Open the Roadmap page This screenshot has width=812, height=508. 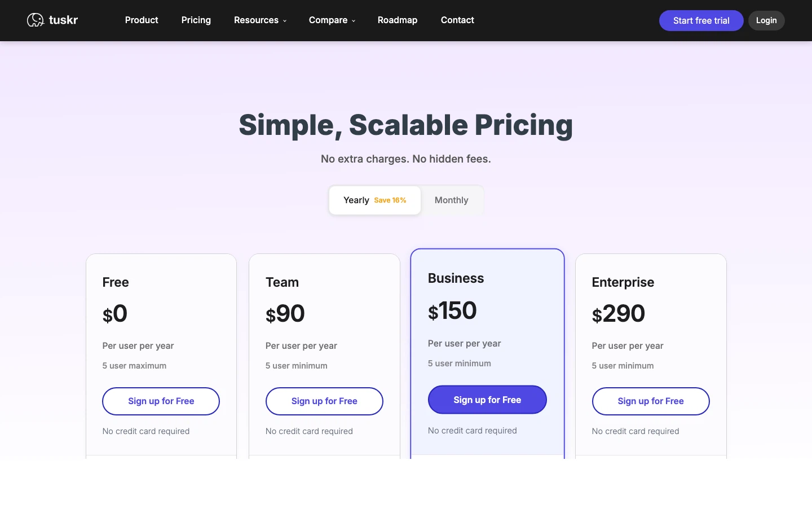click(398, 20)
